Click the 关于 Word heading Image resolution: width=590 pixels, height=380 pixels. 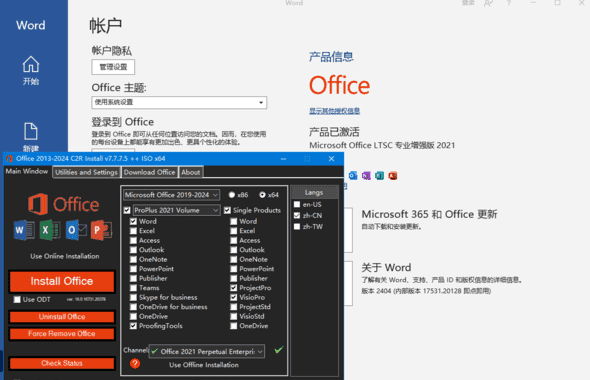tap(386, 268)
